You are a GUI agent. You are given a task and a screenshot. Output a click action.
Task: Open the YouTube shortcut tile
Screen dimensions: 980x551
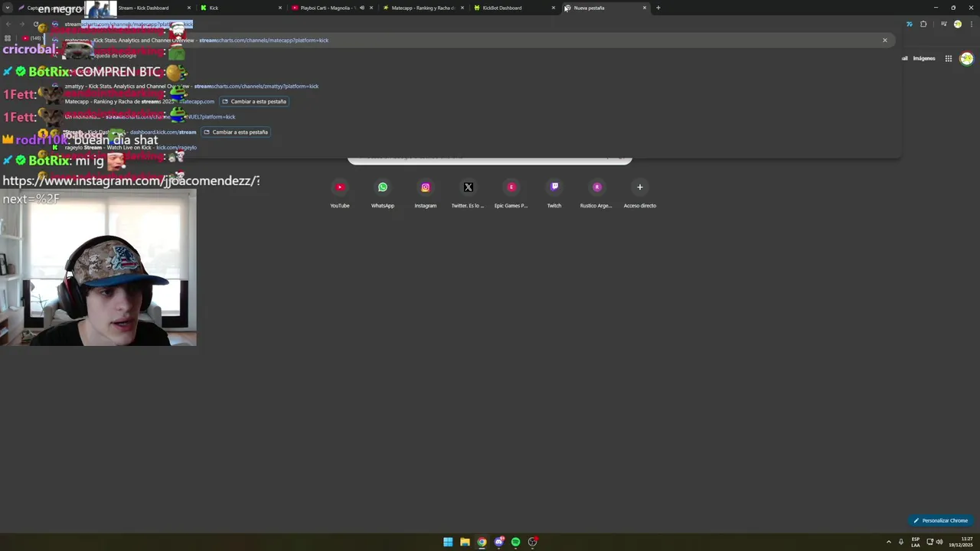point(340,194)
